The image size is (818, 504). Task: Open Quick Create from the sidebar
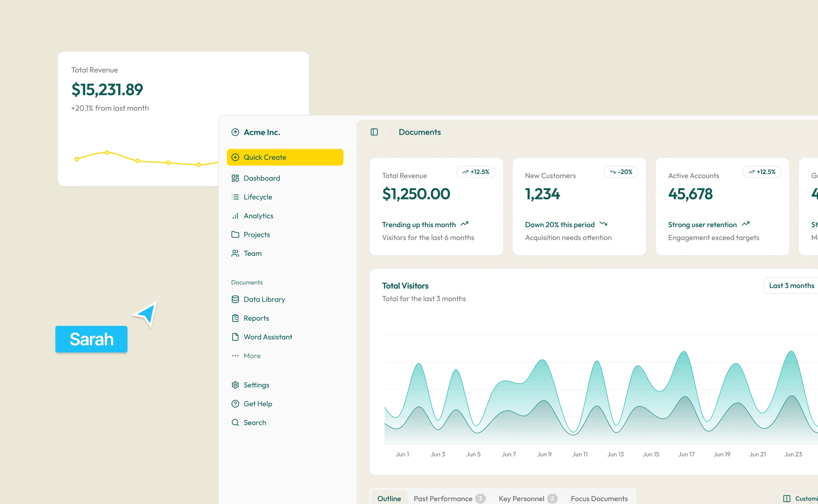tap(285, 157)
